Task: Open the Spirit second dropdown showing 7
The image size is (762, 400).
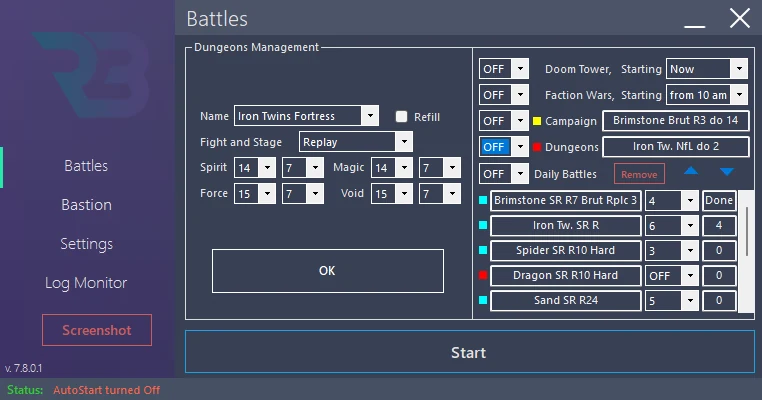Action: point(315,168)
